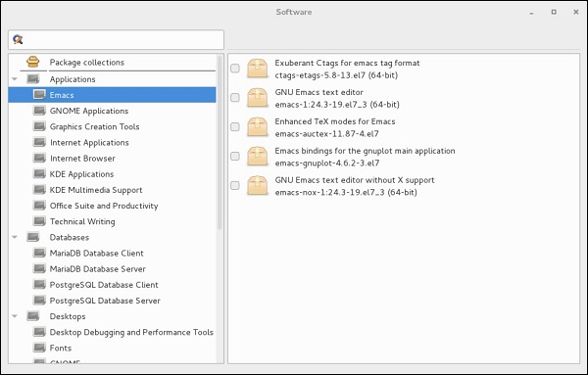The height and width of the screenshot is (375, 588).
Task: Open GNOME Applications group
Action: pos(89,111)
